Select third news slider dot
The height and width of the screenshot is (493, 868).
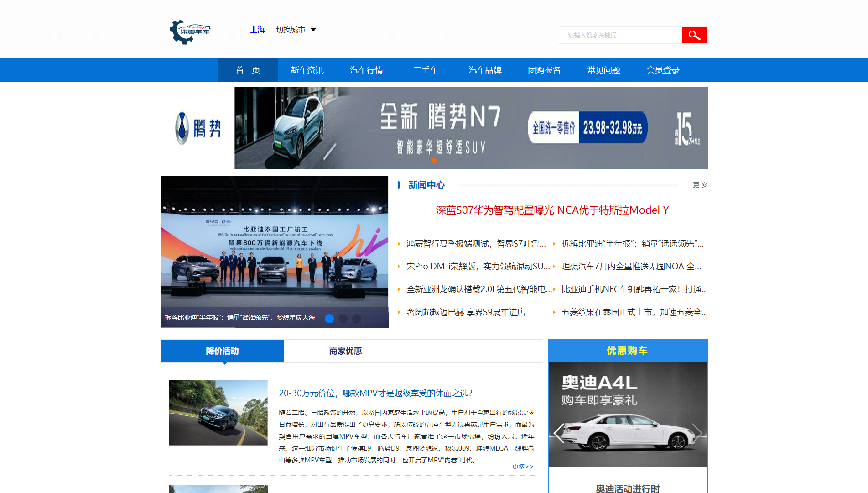click(357, 319)
